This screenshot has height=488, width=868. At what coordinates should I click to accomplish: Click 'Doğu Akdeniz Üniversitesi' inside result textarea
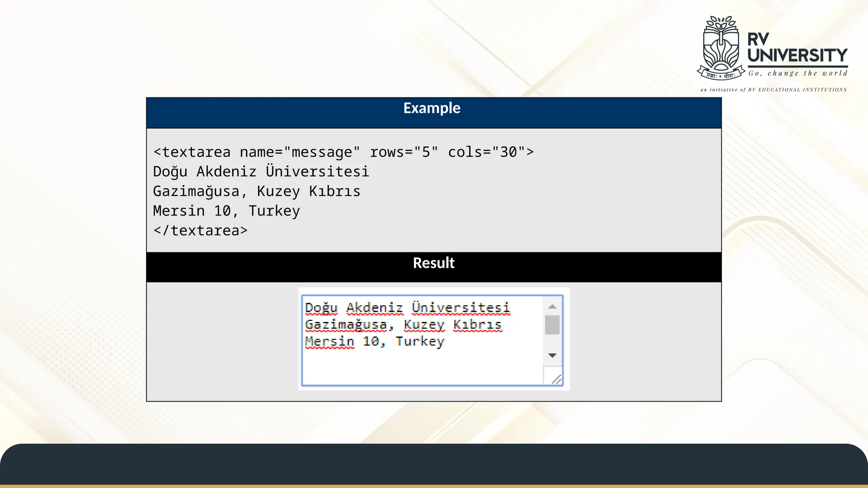[x=407, y=308]
